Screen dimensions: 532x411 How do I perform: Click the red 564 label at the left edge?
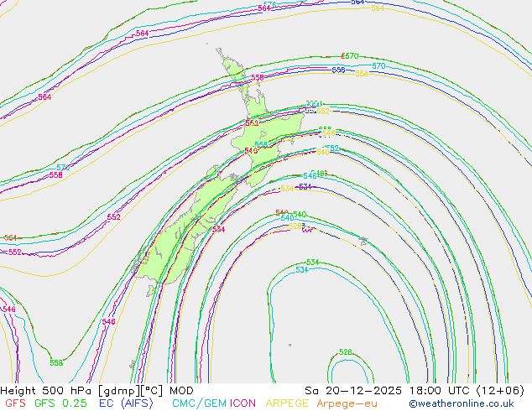tap(10, 237)
